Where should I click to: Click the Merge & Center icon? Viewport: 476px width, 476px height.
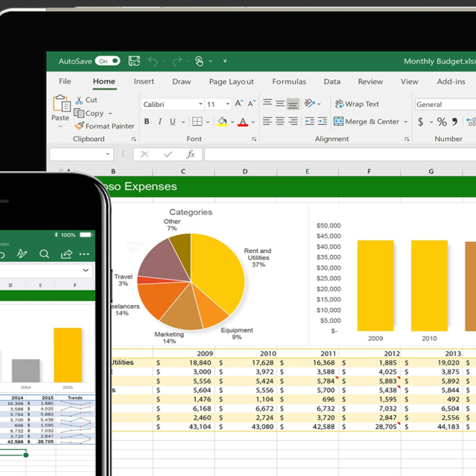(x=338, y=121)
